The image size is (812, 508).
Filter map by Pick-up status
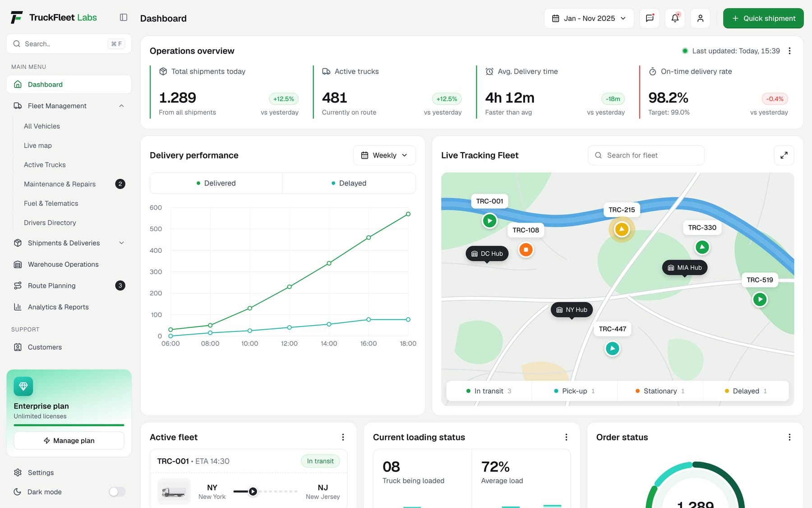coord(574,391)
